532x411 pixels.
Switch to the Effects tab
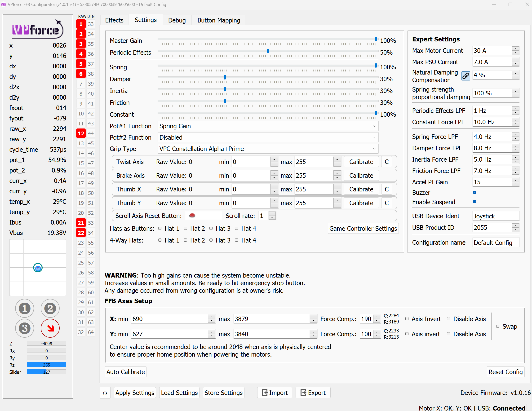tap(114, 20)
